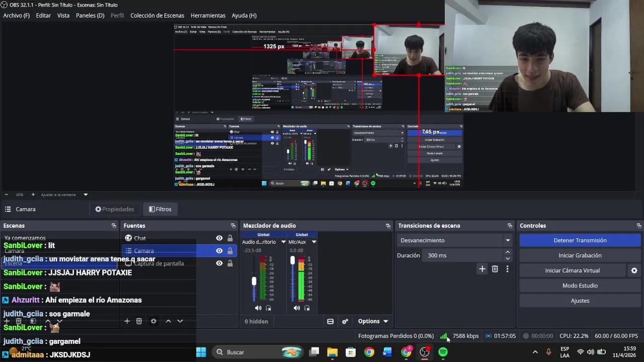Open the Audio del escritorio channel menu arrow
Image resolution: width=644 pixels, height=362 pixels.
coord(283,242)
